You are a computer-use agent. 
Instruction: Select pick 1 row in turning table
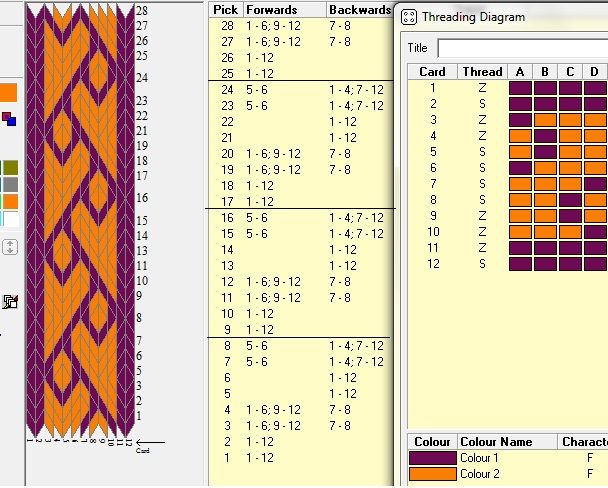point(301,458)
